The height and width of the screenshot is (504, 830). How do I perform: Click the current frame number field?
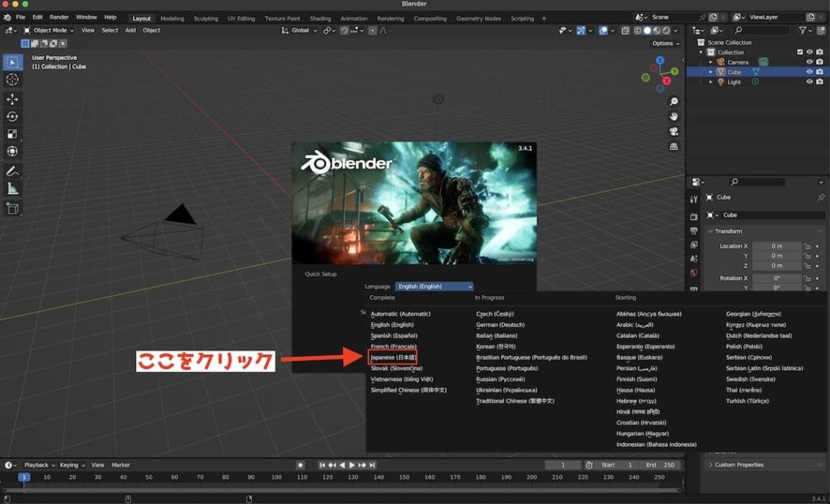click(563, 465)
